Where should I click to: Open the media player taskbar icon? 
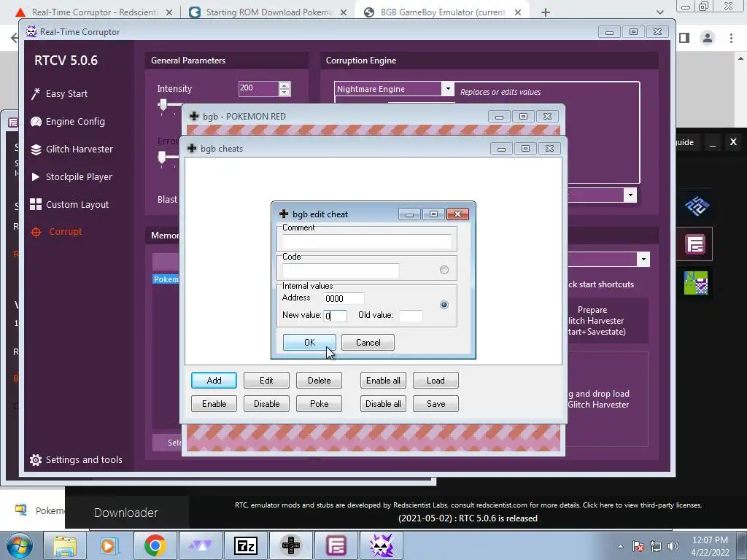coord(109,545)
